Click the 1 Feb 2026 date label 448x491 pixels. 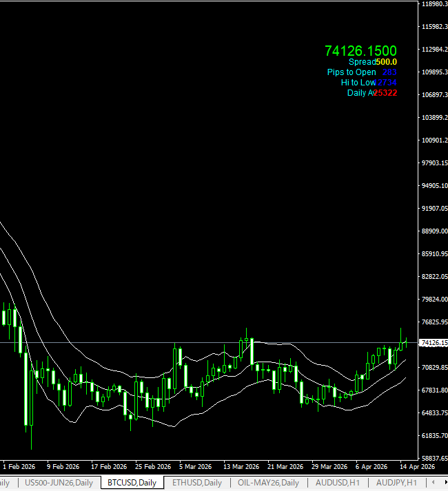point(19,466)
